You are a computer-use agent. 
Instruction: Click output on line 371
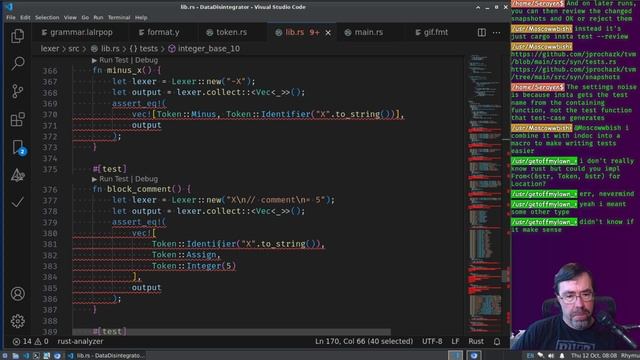coord(146,125)
